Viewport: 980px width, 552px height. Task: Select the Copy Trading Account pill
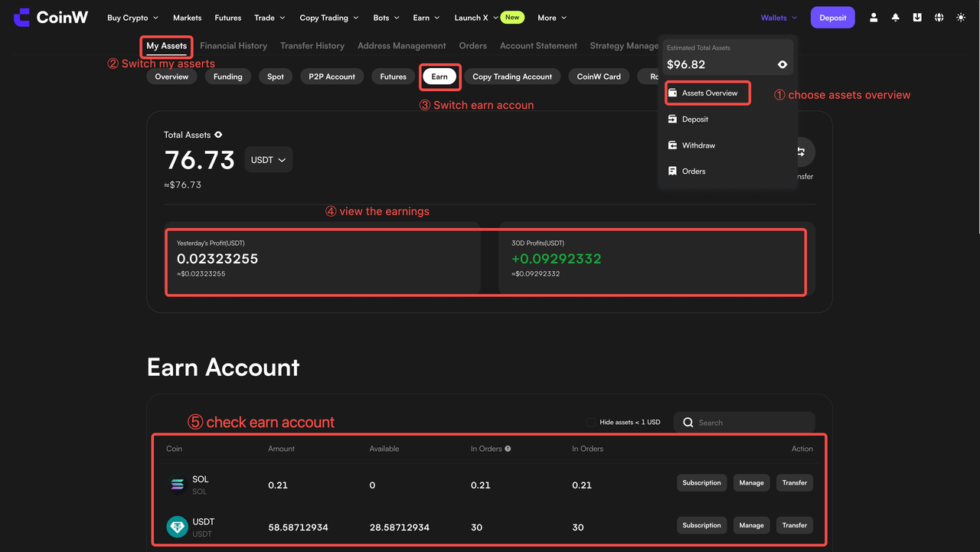[512, 77]
